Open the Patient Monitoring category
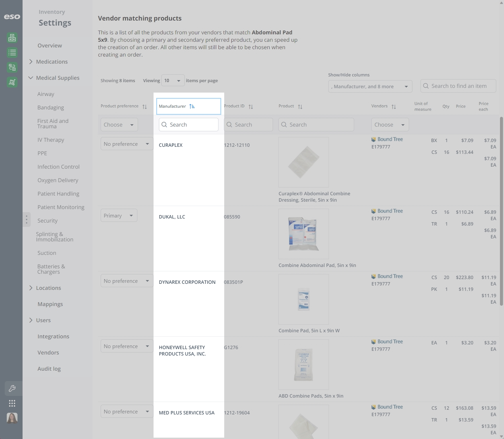Viewport: 504px width, 439px height. (x=61, y=207)
